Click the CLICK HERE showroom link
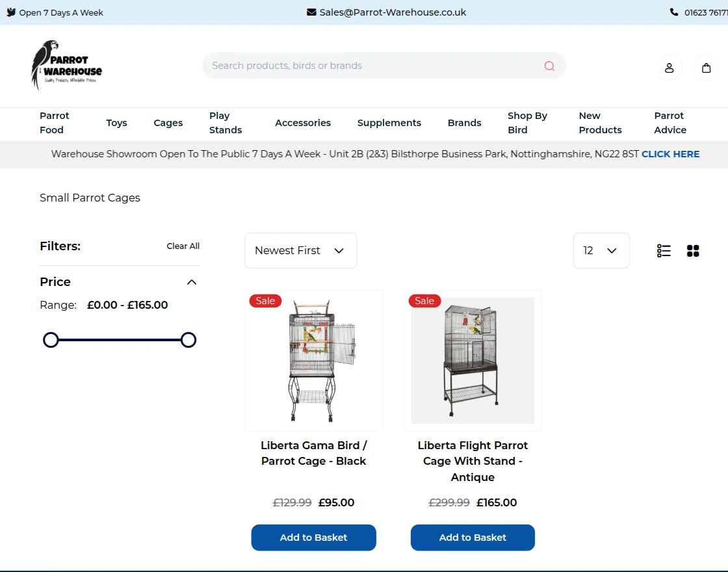 tap(670, 154)
